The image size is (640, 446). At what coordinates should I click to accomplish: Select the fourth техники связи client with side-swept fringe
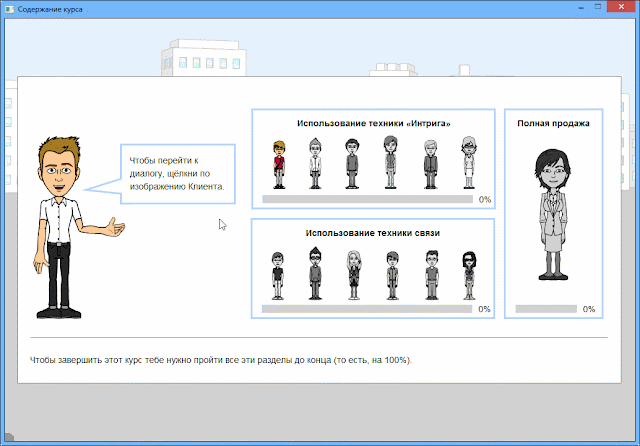click(x=392, y=275)
